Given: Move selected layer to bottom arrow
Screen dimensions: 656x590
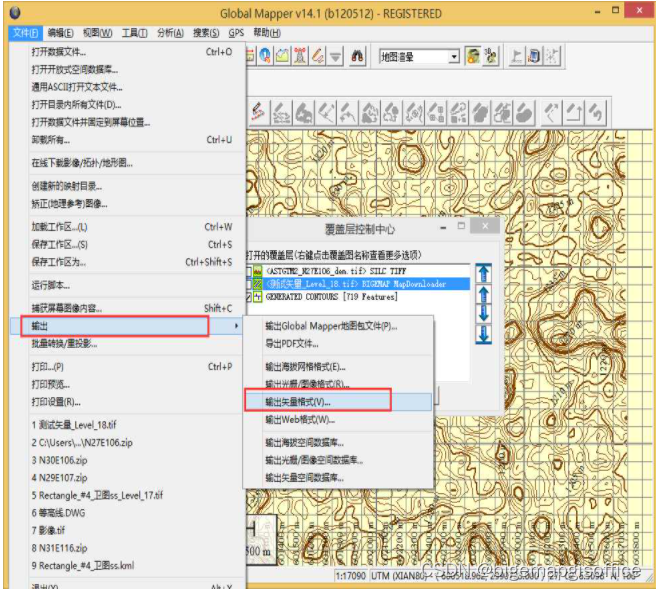Looking at the screenshot, I should point(484,334).
